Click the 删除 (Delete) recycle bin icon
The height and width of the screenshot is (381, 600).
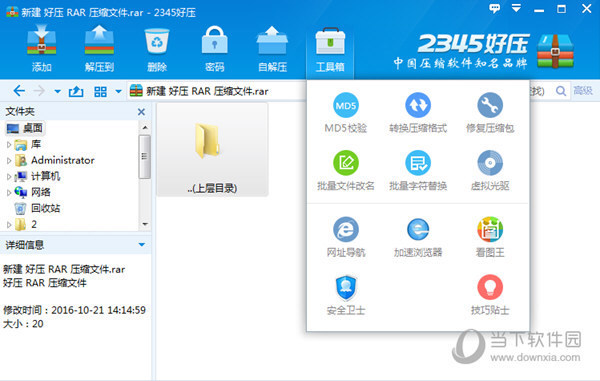point(157,48)
